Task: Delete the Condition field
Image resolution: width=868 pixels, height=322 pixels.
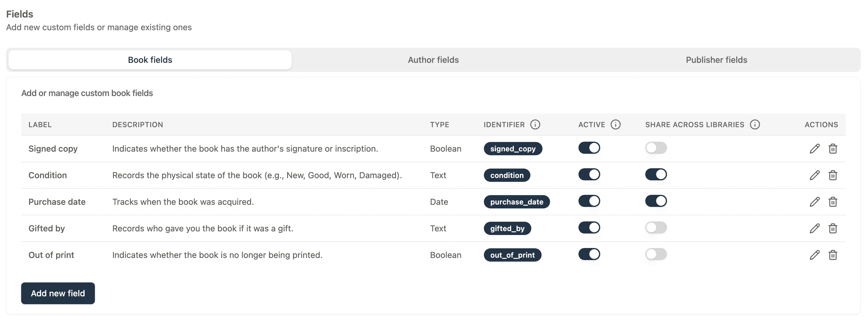Action: 833,175
